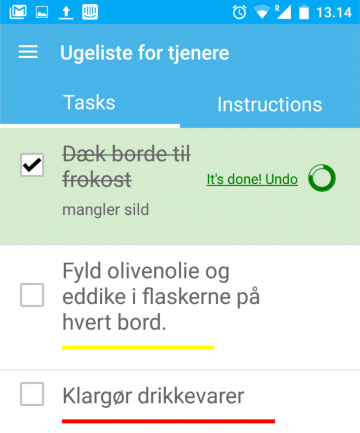Click the It's done! Undo link
This screenshot has height=433, width=360.
(252, 179)
